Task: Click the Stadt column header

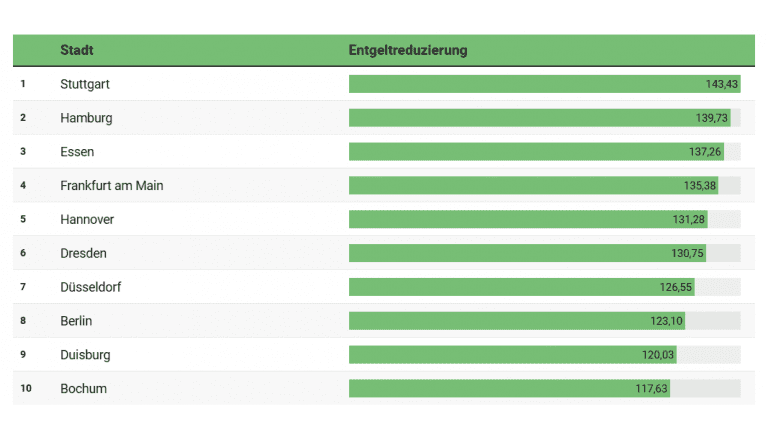Action: coord(77,50)
